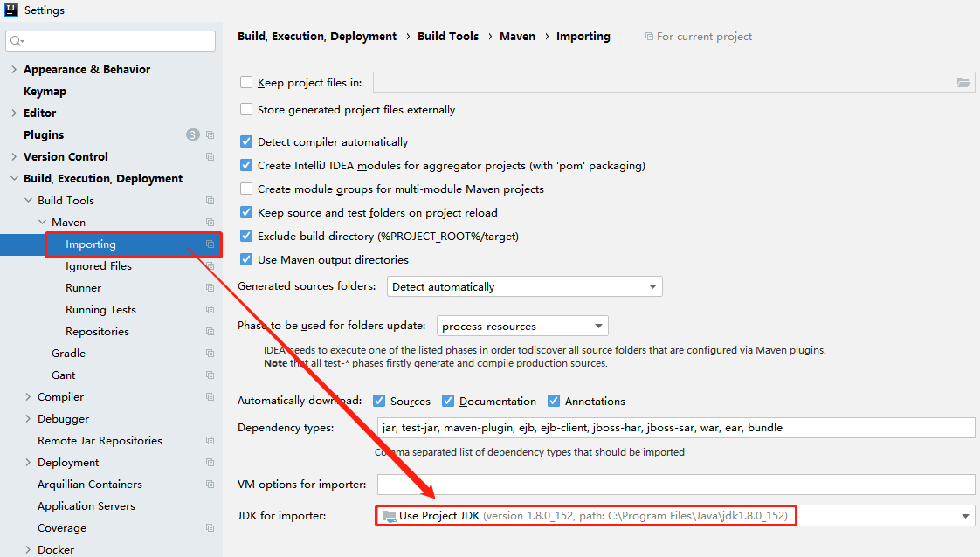Toggle Detect compiler automatically checkbox

tap(246, 141)
